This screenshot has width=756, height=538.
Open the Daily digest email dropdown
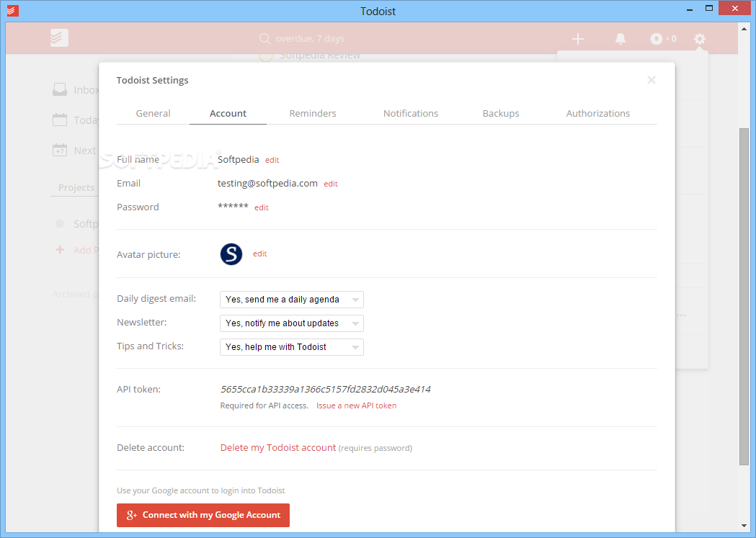click(292, 300)
